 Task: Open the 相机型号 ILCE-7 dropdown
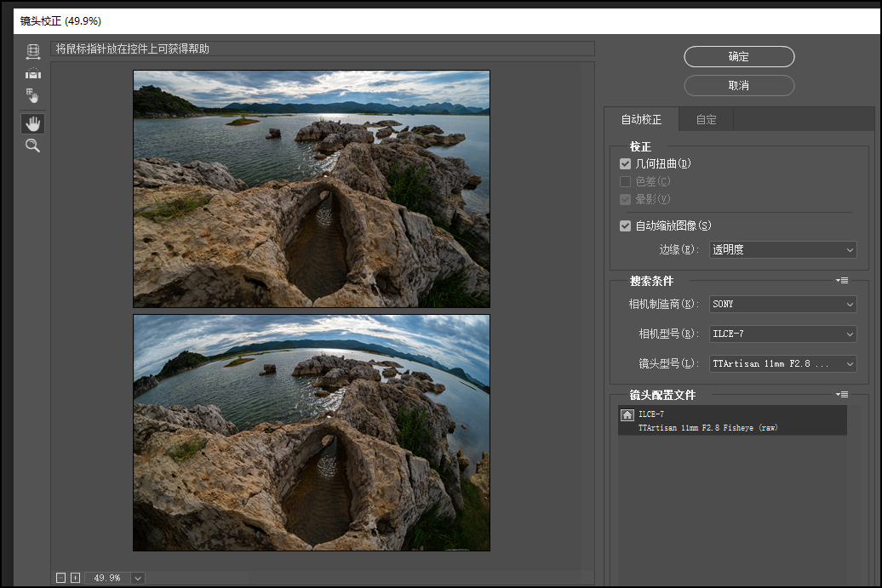point(782,334)
